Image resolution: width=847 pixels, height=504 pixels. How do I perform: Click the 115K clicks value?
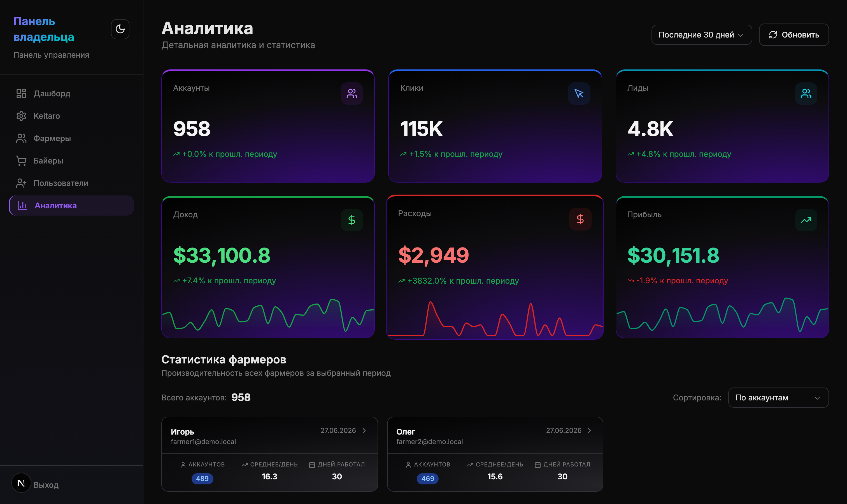tap(421, 129)
